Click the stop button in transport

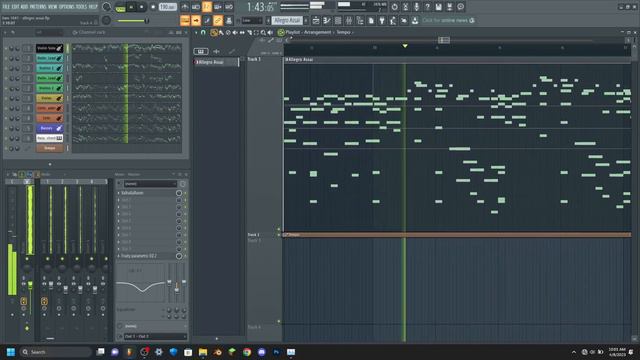[x=142, y=7]
